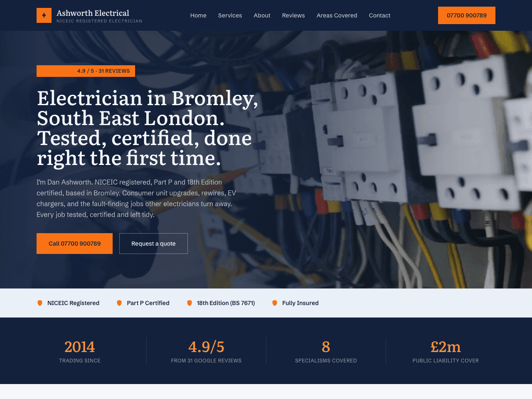Click the header 07700 900789 phone button
Viewport: 532px width, 399px height.
(467, 15)
